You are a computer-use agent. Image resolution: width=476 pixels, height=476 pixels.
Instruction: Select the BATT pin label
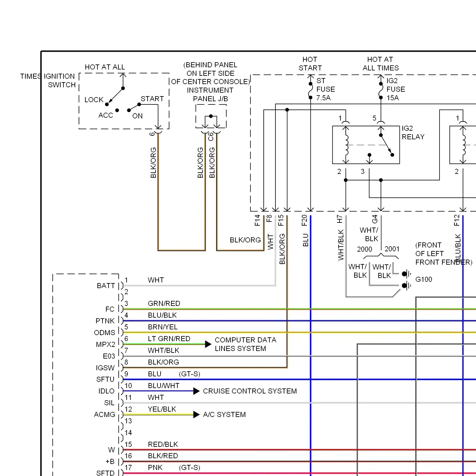(106, 286)
